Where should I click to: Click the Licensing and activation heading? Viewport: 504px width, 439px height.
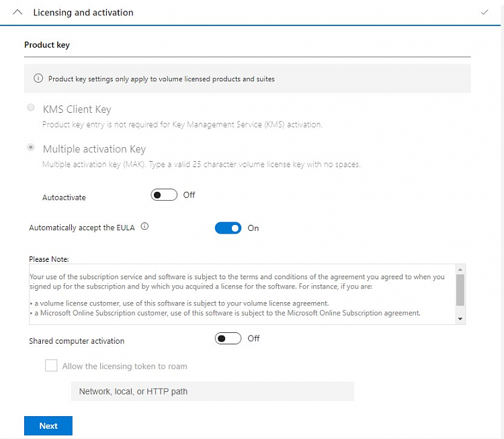pos(83,13)
